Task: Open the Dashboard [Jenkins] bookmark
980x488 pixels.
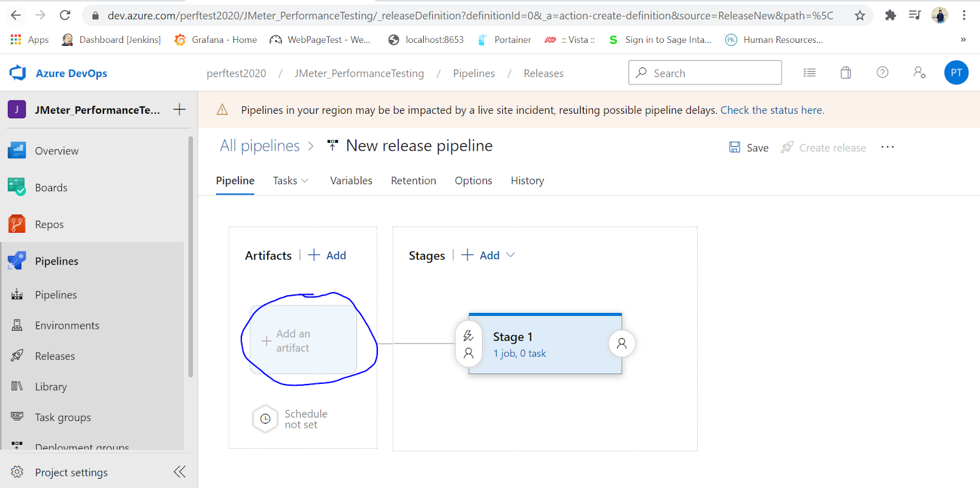Action: pos(111,40)
